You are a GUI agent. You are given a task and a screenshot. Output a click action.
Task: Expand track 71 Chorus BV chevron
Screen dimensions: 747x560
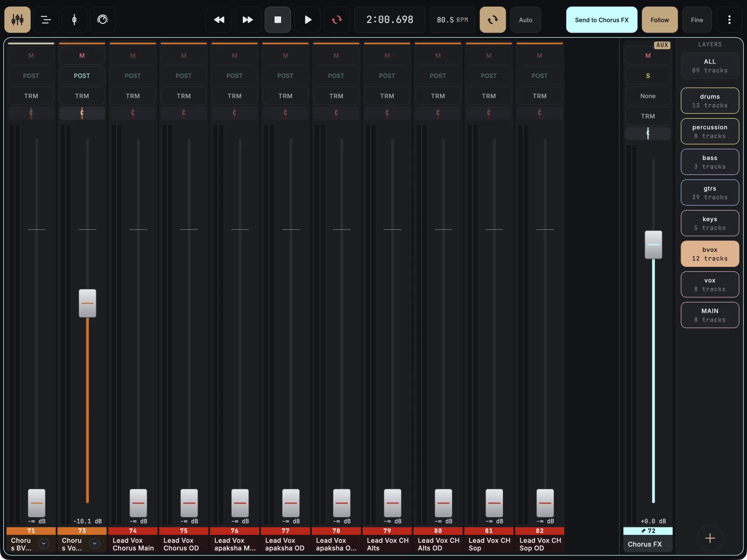tap(44, 543)
